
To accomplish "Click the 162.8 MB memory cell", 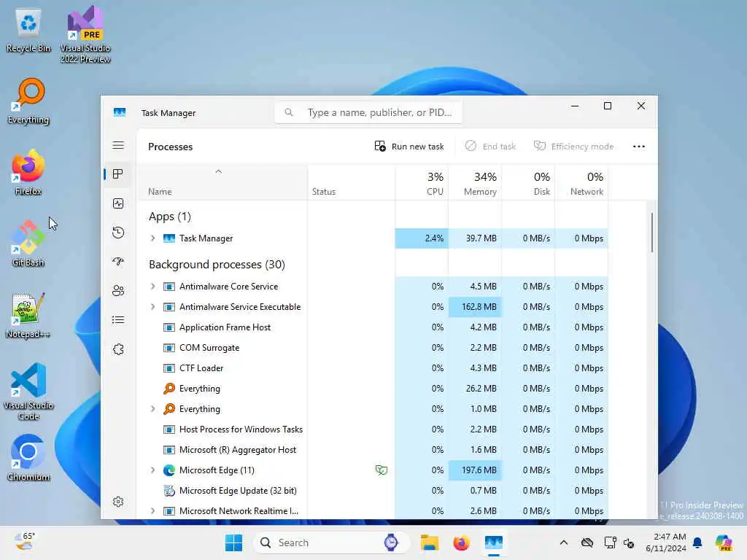I will (475, 307).
